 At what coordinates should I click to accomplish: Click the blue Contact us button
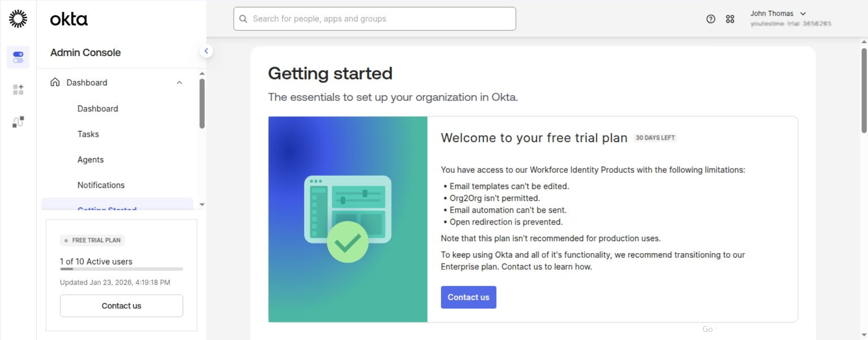click(x=468, y=297)
